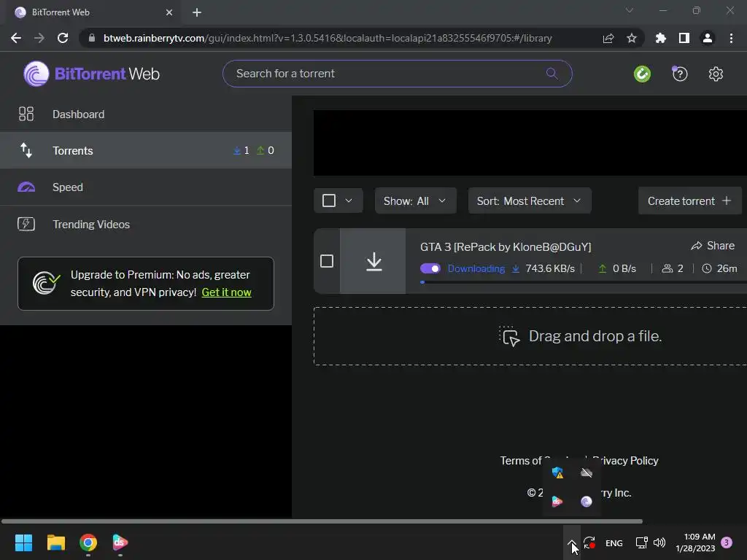Screen dimensions: 747x560
Task: Select Torrents in the sidebar
Action: [146, 150]
